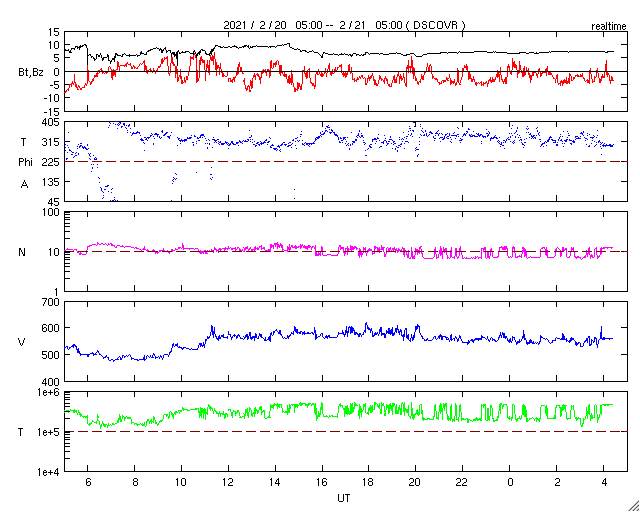Screen dimensions: 640x512
Task: Select the "10" tick on N density axis
Action: 53,252
